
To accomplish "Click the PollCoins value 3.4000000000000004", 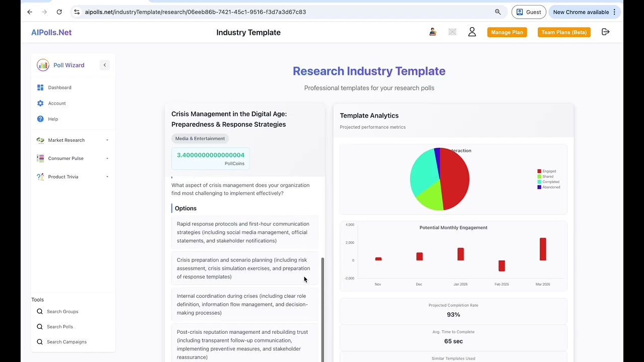I will [x=210, y=155].
